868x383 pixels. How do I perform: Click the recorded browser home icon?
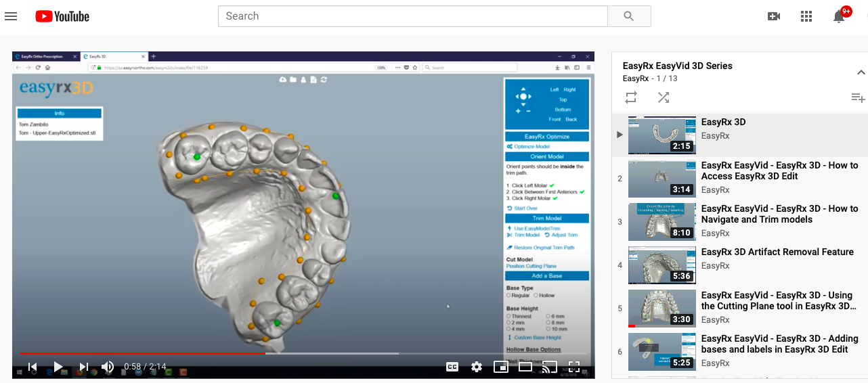pyautogui.click(x=47, y=67)
